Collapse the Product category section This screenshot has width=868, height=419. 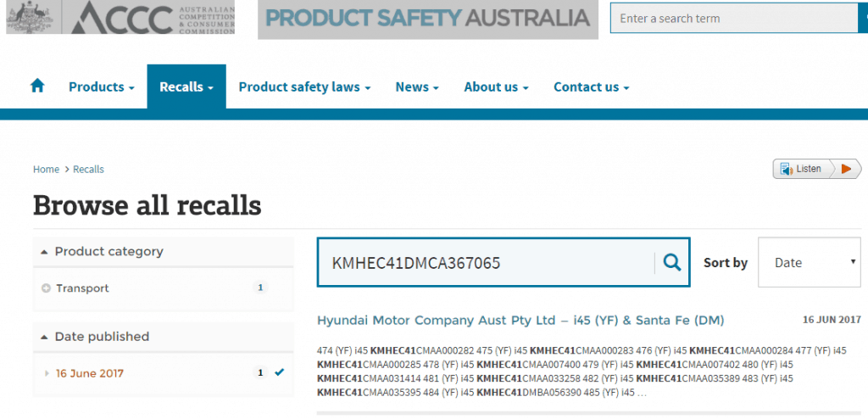click(164, 252)
